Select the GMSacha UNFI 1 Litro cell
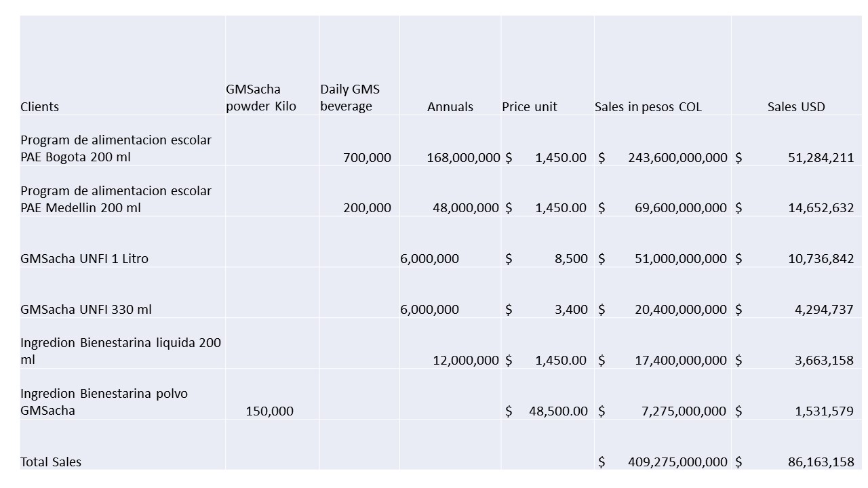The height and width of the screenshot is (488, 868). (x=84, y=258)
